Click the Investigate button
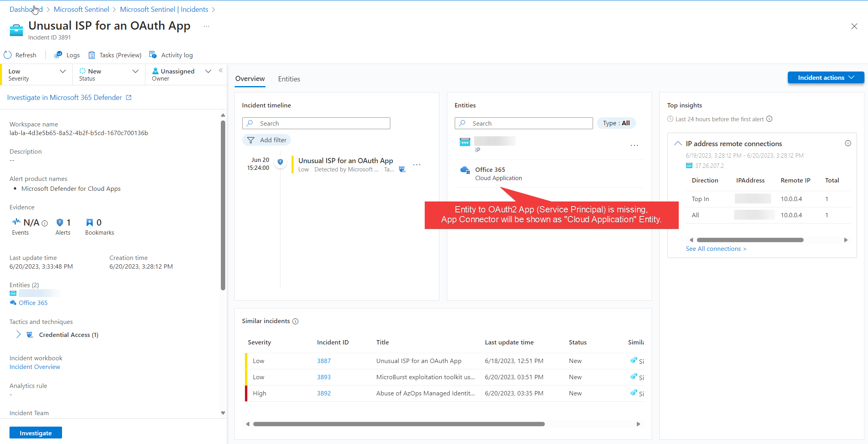The width and height of the screenshot is (868, 444). [x=36, y=433]
